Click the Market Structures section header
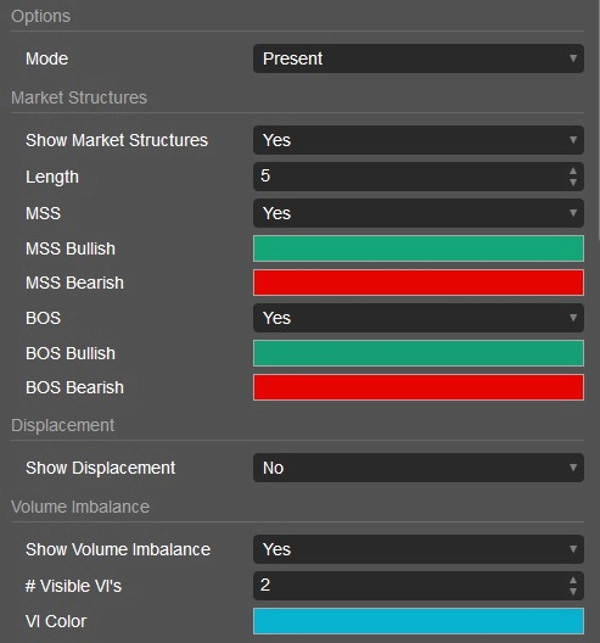600x643 pixels. click(79, 98)
